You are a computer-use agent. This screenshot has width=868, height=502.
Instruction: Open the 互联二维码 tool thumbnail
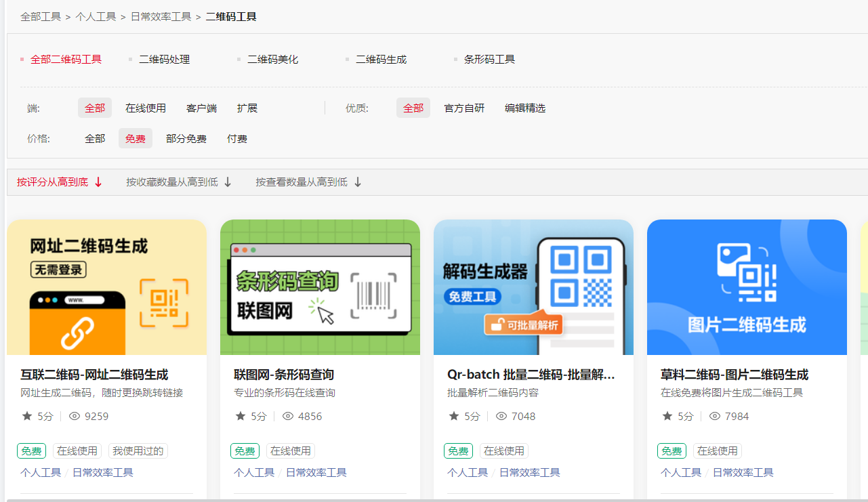[x=106, y=287]
